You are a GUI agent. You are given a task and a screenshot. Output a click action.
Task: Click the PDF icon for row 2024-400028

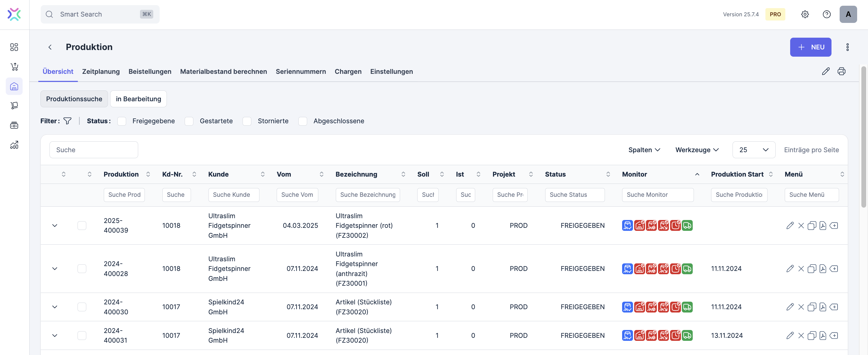click(x=822, y=269)
